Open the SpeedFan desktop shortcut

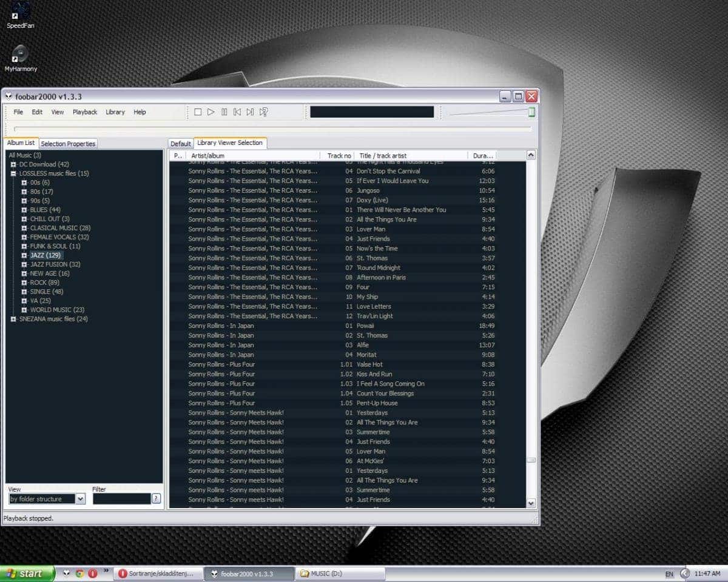tap(21, 16)
